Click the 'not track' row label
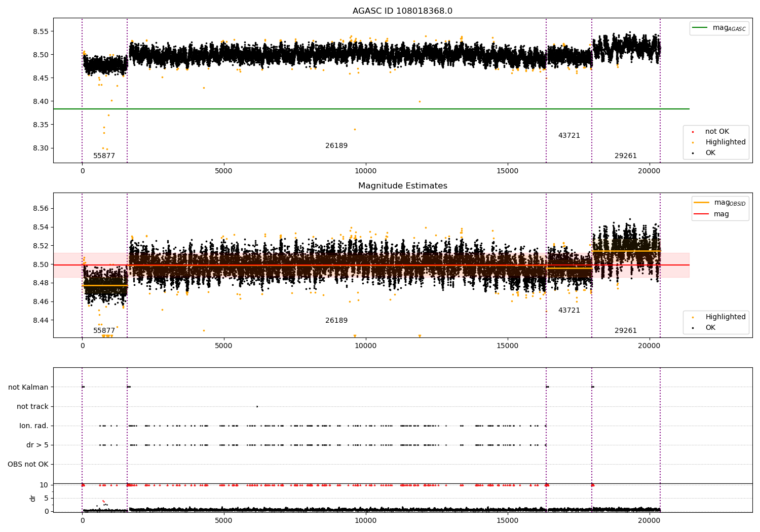Image resolution: width=760 pixels, height=532 pixels. tap(32, 407)
